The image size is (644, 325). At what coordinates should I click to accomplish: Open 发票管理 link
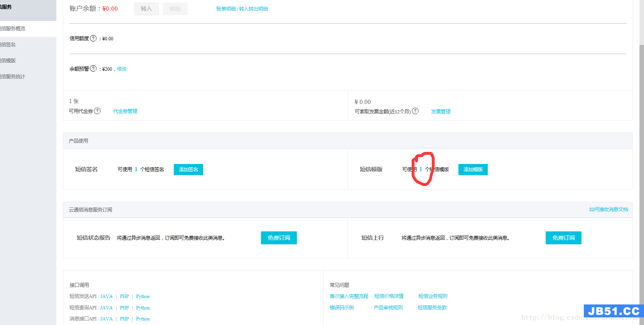pos(441,112)
